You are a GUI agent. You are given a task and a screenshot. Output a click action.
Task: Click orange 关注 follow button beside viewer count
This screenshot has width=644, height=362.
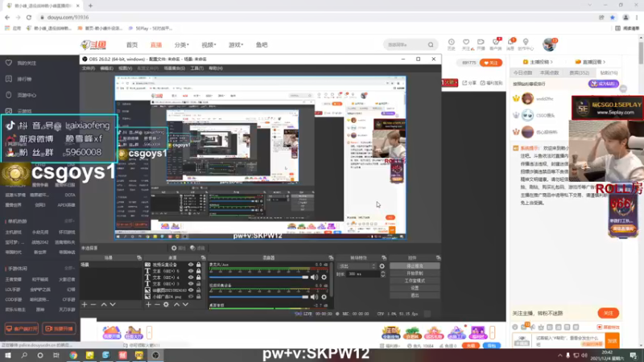tap(491, 63)
